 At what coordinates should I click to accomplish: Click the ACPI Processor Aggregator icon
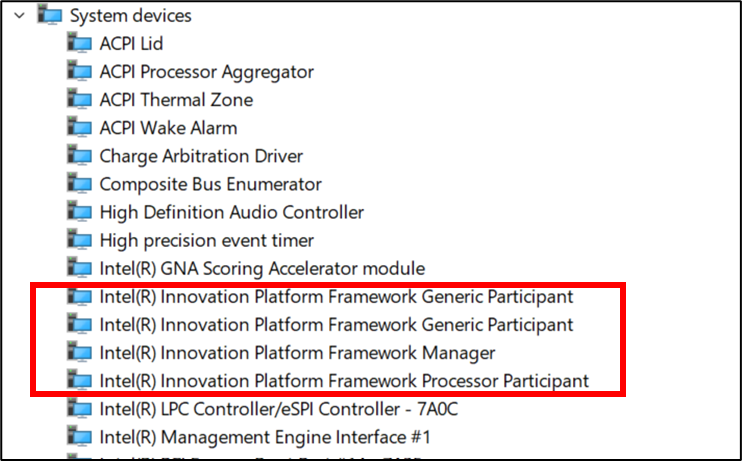(x=79, y=71)
